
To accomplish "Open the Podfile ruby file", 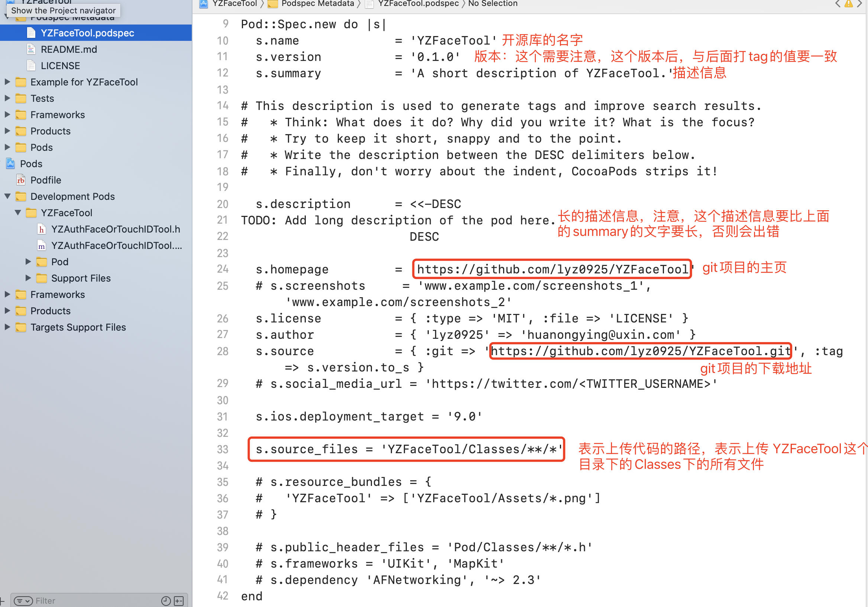I will coord(45,180).
